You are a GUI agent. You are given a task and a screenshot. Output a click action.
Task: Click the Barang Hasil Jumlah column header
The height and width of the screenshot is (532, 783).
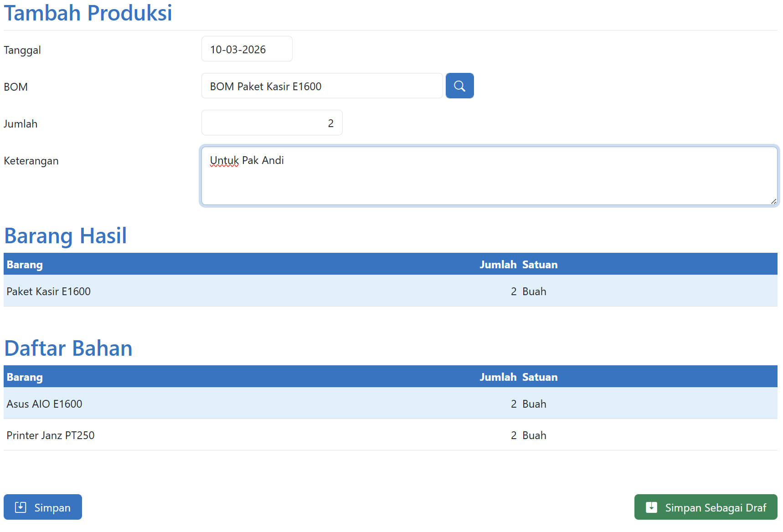click(x=498, y=264)
